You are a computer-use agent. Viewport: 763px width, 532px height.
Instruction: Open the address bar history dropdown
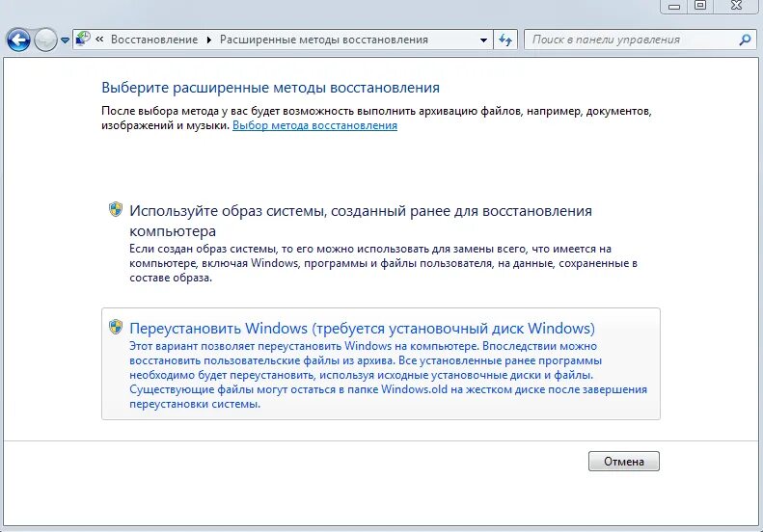coord(483,40)
